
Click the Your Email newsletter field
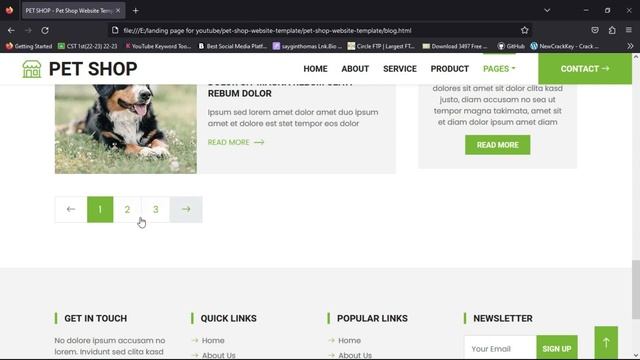pyautogui.click(x=500, y=348)
